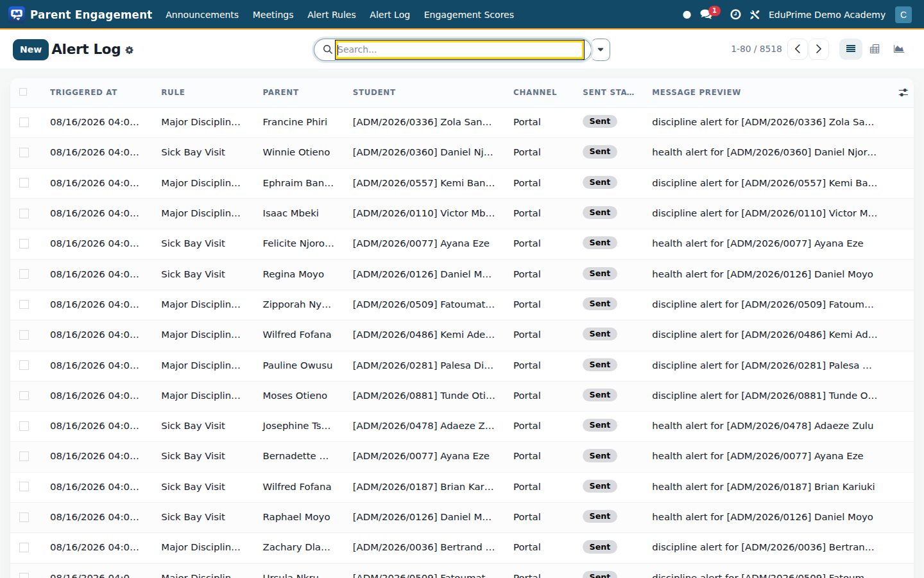Open the user avatar menu labeled C
This screenshot has height=578, width=924.
tap(903, 15)
